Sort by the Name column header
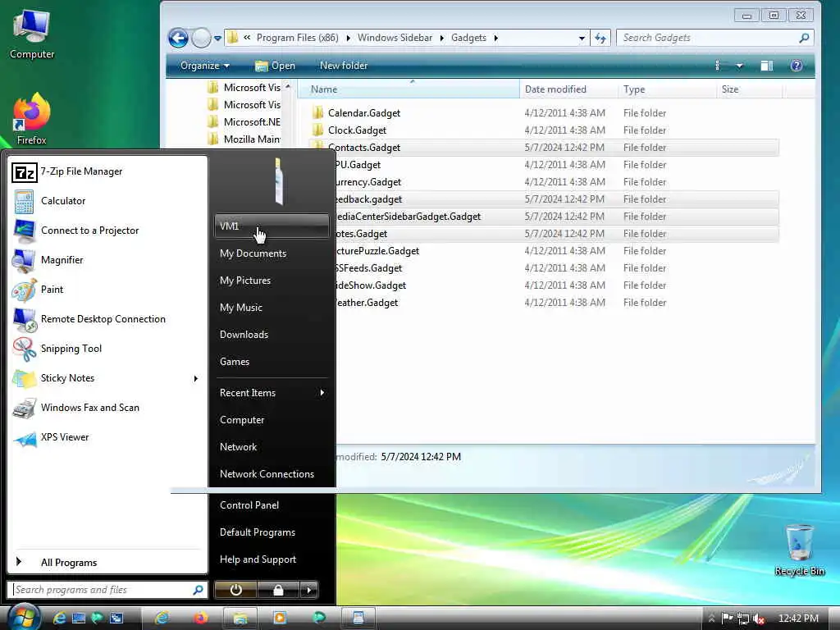840x630 pixels. (409, 89)
